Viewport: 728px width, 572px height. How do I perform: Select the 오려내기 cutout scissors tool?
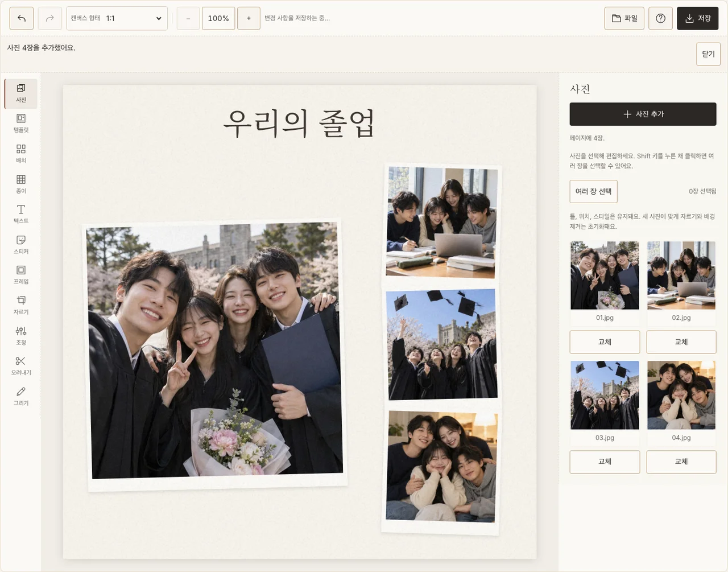point(21,366)
